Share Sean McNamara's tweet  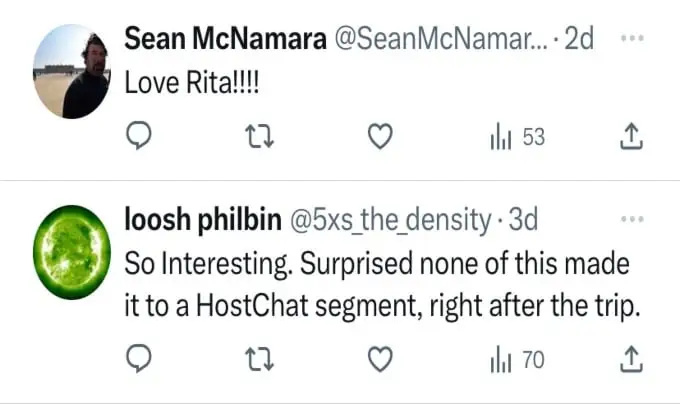631,136
